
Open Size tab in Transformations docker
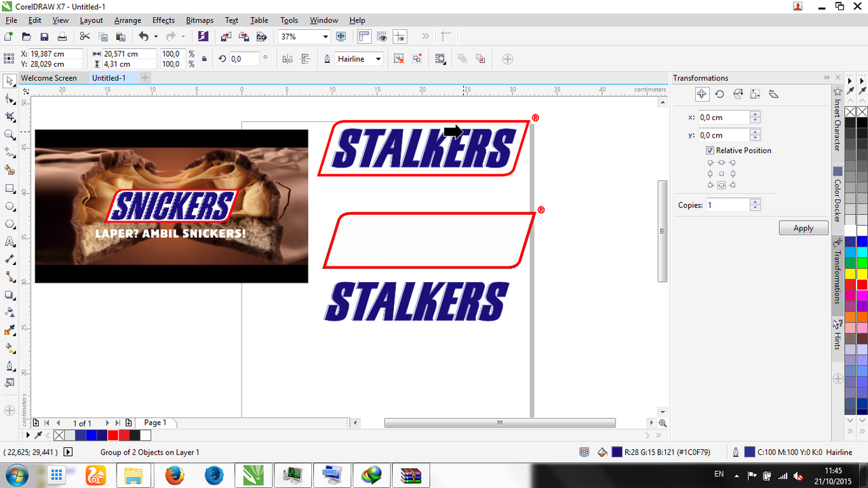point(755,94)
